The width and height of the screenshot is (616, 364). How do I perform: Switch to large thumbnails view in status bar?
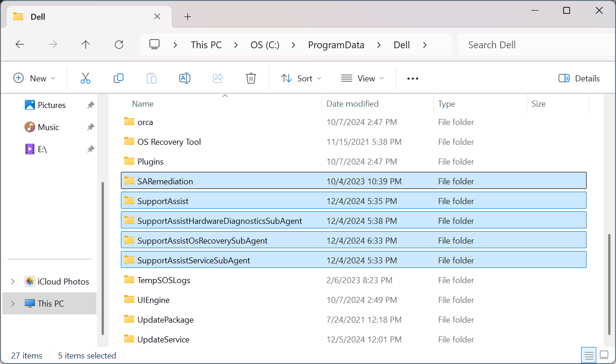click(x=604, y=355)
